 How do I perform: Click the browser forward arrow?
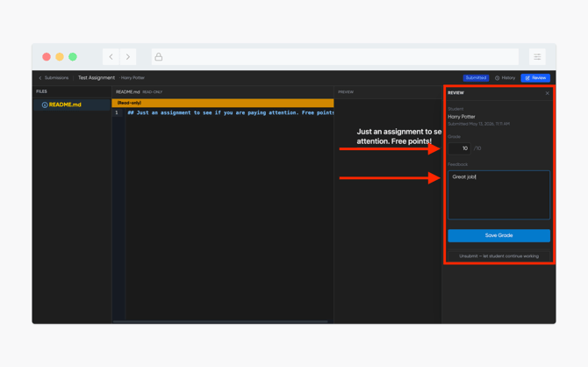click(x=128, y=57)
